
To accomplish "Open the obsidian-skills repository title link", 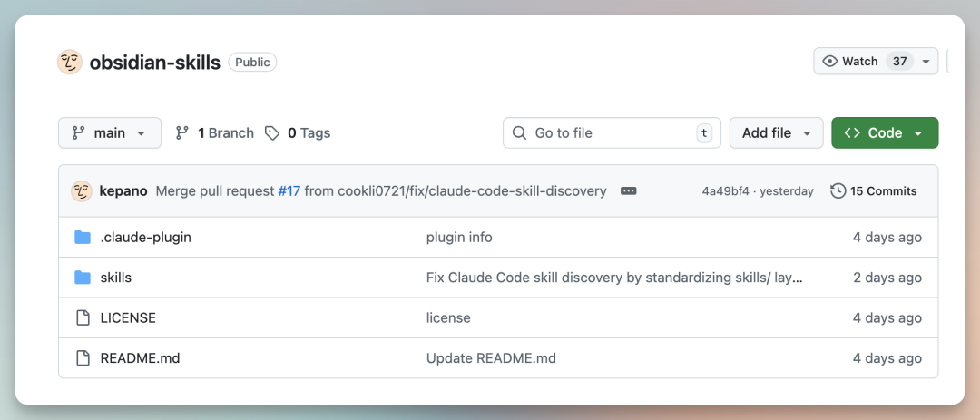I will [x=154, y=63].
